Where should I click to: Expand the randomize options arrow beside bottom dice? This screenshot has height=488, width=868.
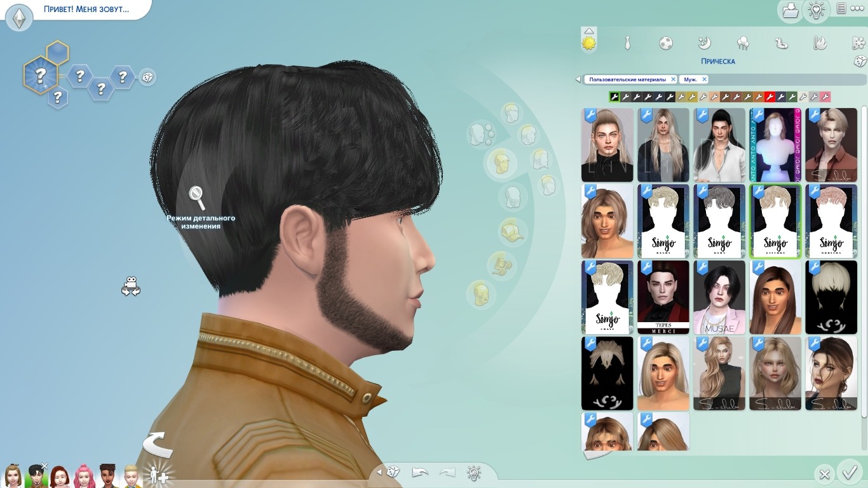tap(380, 472)
